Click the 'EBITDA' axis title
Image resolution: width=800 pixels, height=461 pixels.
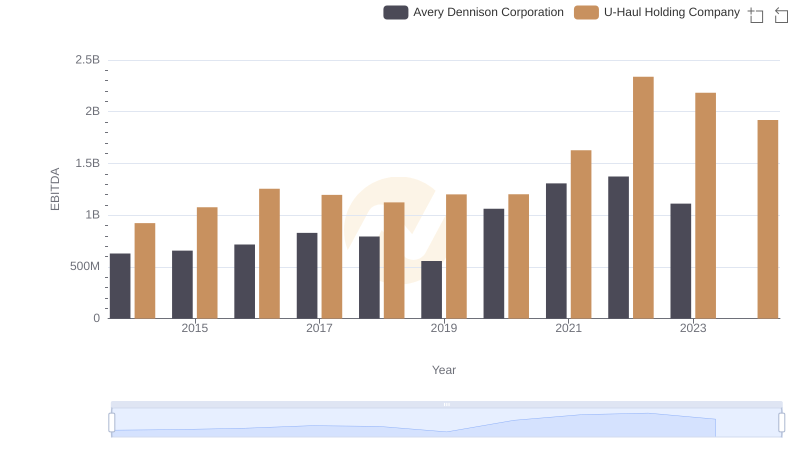(x=55, y=189)
